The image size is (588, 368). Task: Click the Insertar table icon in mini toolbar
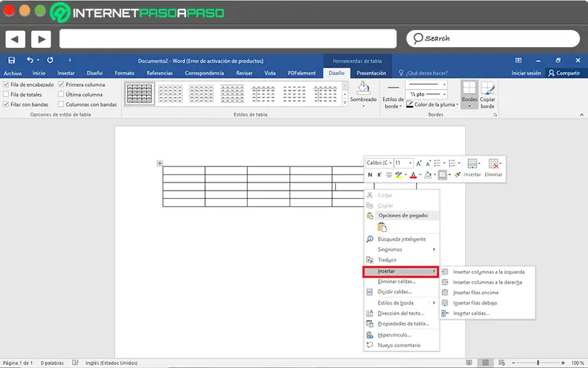(472, 163)
